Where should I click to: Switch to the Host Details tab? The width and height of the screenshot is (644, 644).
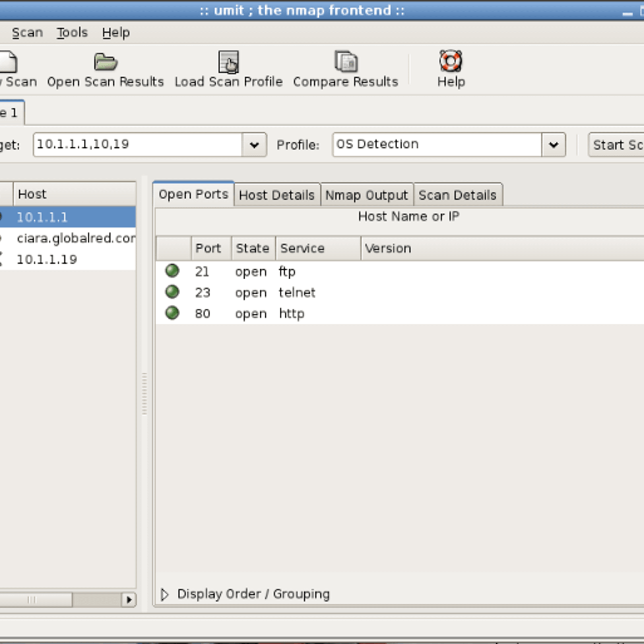click(277, 195)
